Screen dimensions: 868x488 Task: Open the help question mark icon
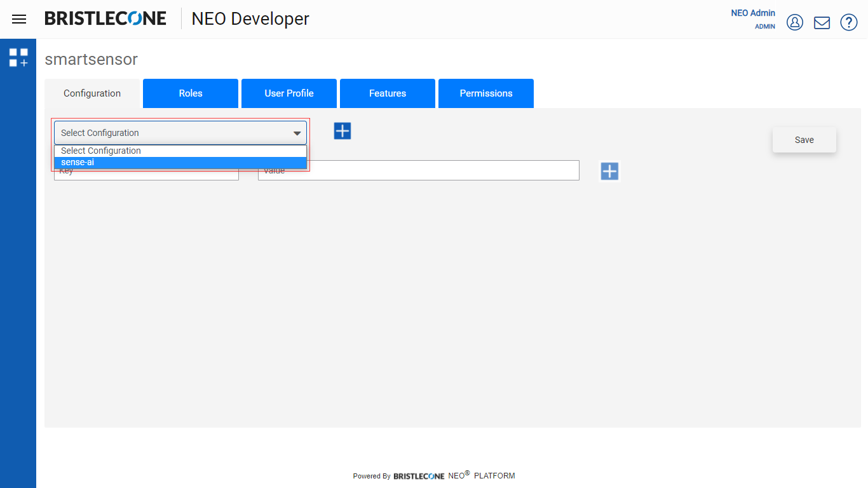tap(849, 22)
